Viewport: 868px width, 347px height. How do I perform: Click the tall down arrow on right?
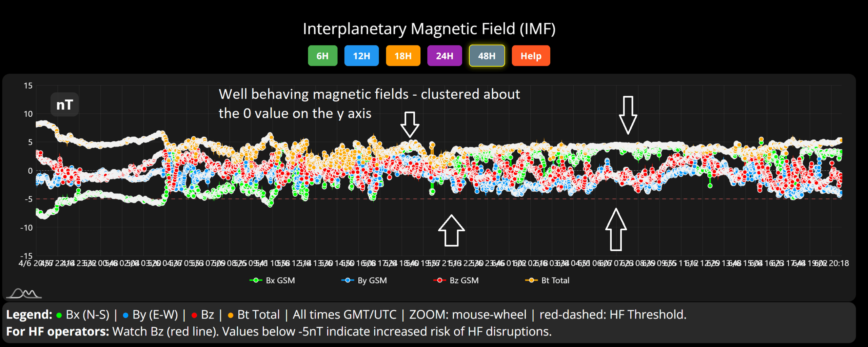point(628,115)
